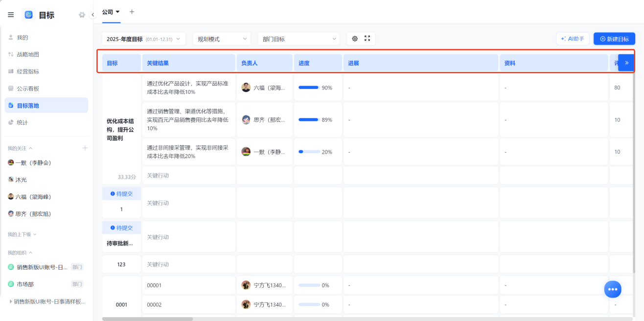
Task: Click the 0% progress bar for 00001
Action: (x=309, y=285)
